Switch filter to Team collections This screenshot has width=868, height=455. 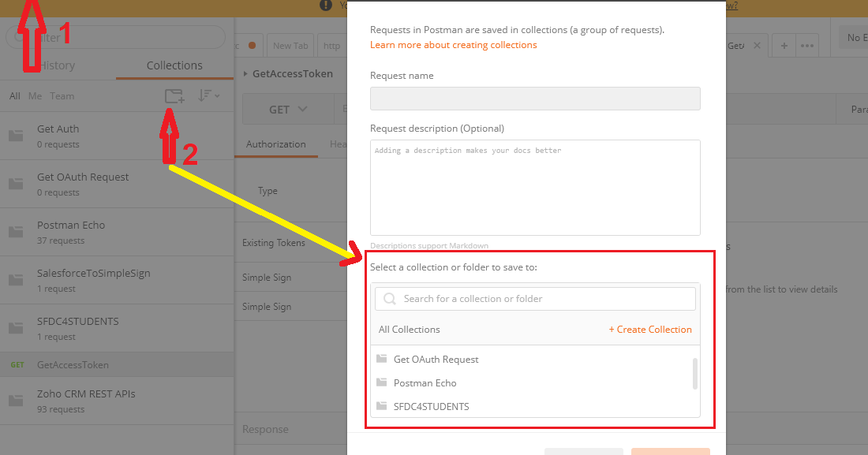[62, 95]
